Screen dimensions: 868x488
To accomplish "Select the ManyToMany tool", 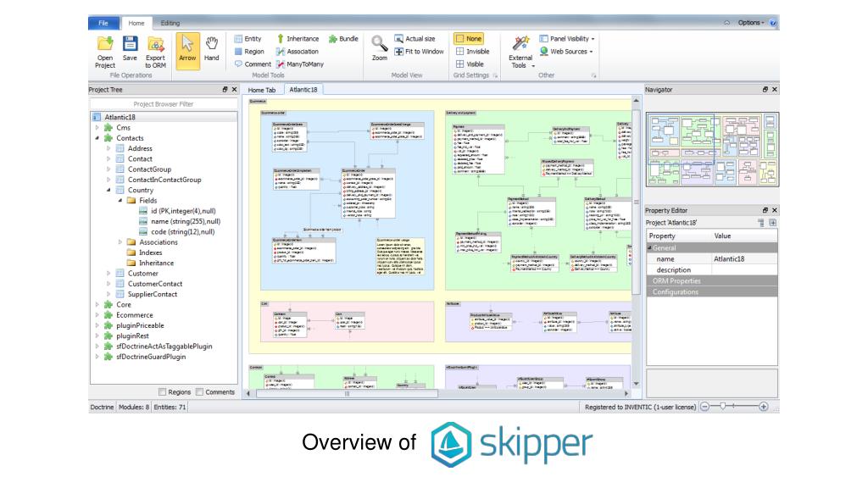I will [x=299, y=64].
